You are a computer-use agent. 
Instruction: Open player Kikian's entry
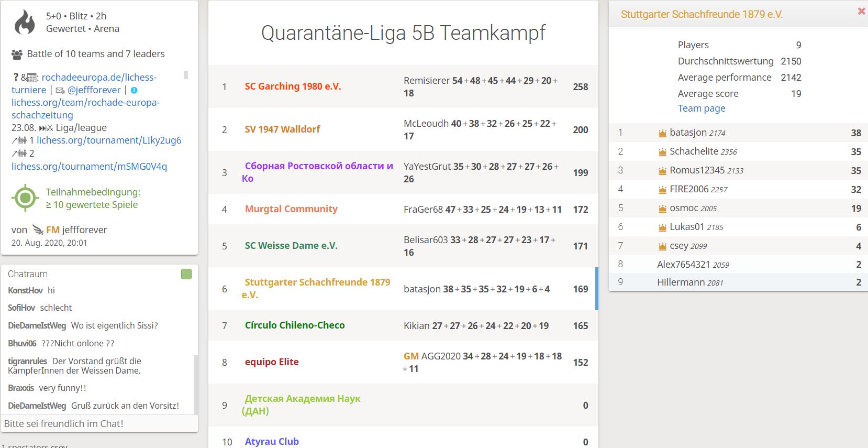pos(417,326)
